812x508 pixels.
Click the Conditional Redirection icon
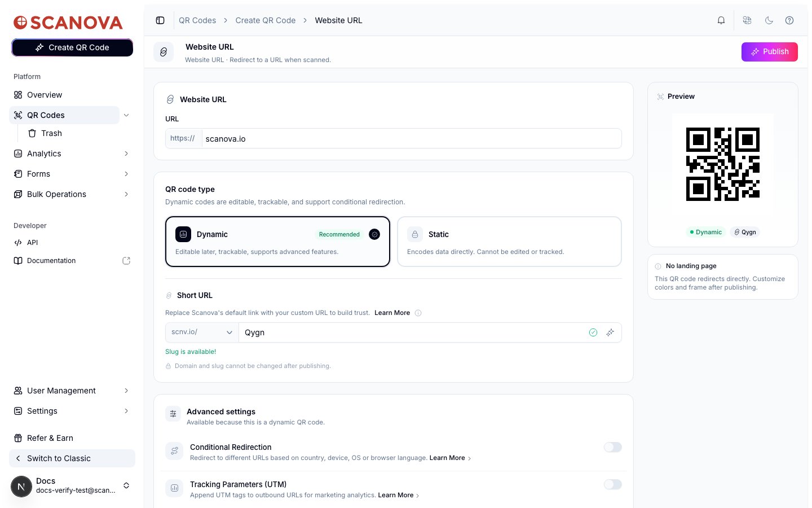pyautogui.click(x=174, y=451)
